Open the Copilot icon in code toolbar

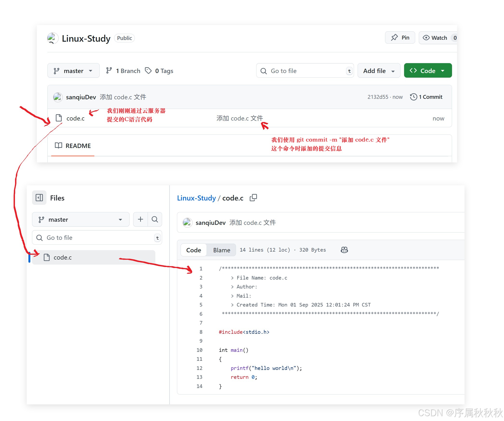point(344,250)
